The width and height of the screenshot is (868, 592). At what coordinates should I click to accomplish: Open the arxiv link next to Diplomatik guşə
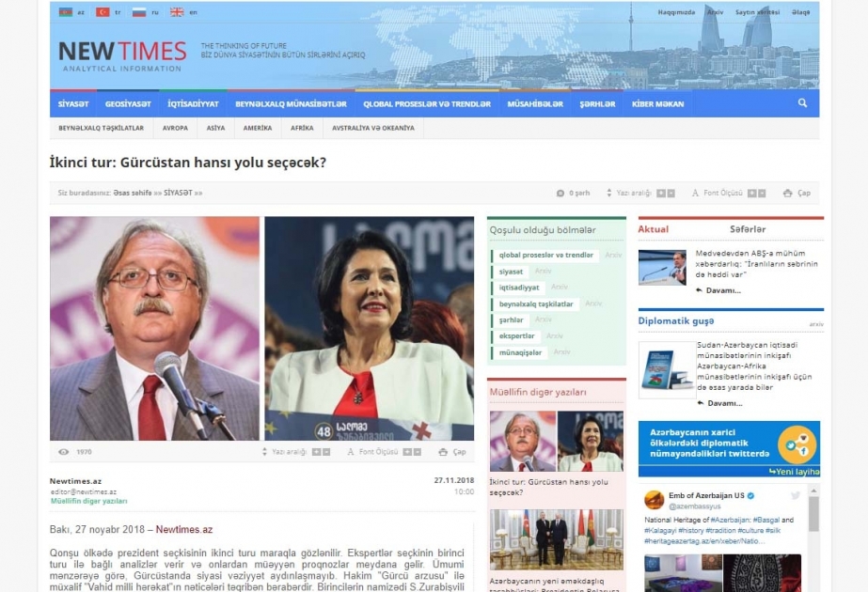tap(816, 324)
